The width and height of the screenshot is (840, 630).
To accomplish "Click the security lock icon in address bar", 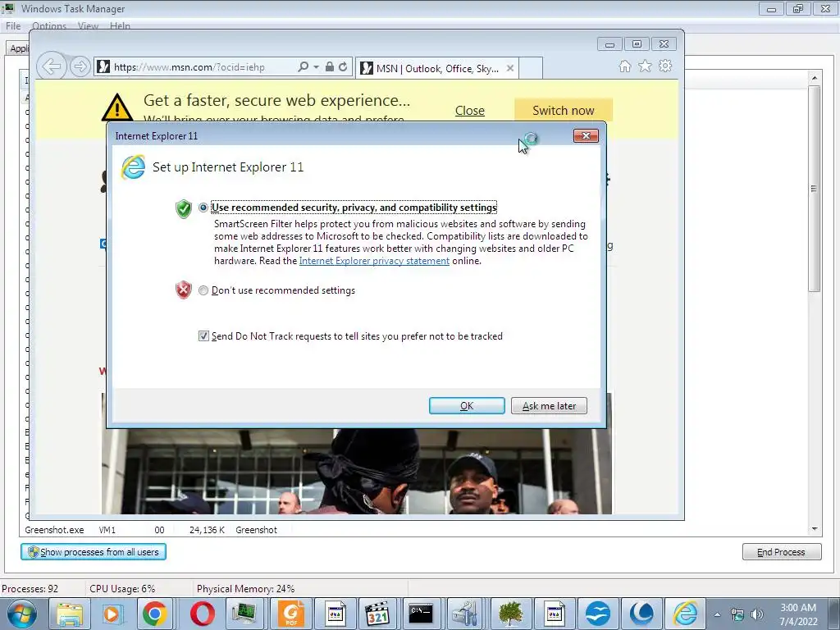I will (330, 67).
